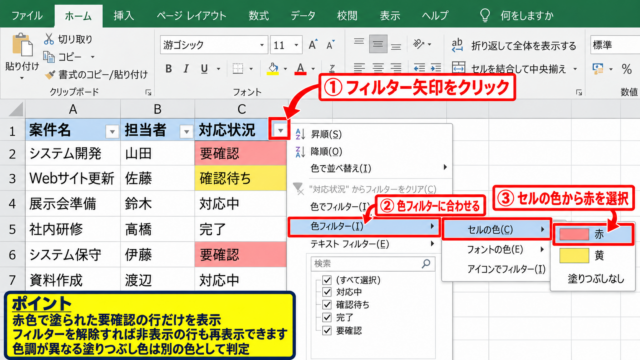640x360 pixels.
Task: Click the Align Left icon
Action: [x=359, y=67]
